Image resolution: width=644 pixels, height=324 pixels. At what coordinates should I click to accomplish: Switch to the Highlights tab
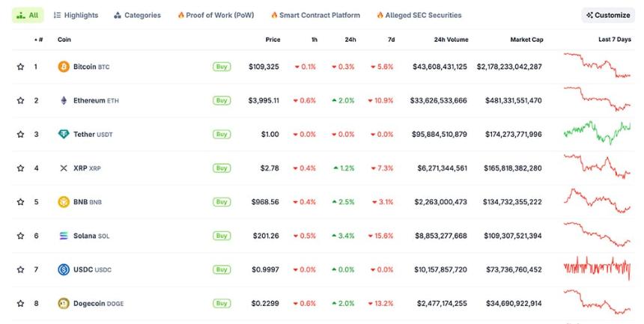(76, 15)
